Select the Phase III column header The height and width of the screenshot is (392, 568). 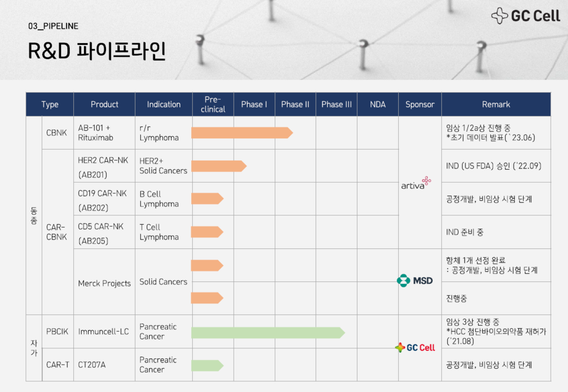point(336,104)
